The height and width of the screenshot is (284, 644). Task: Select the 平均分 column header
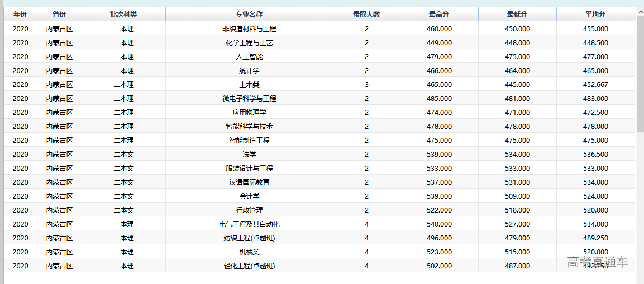pyautogui.click(x=595, y=15)
